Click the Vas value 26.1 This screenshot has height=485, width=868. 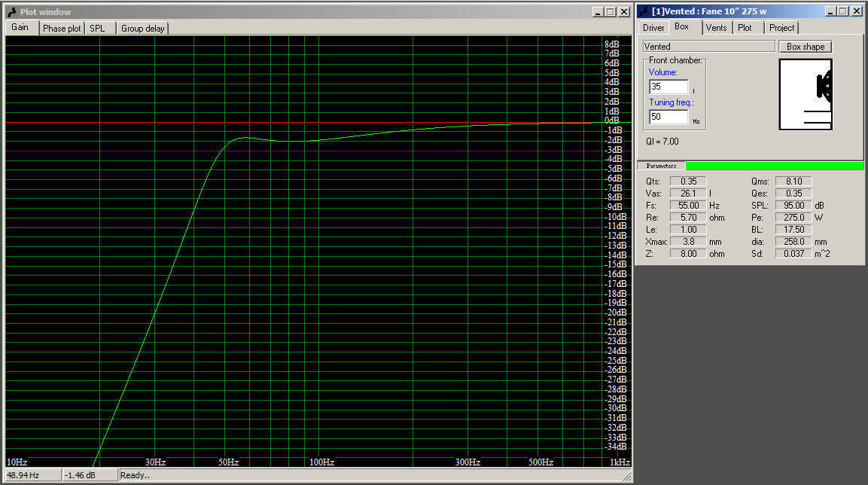(688, 194)
